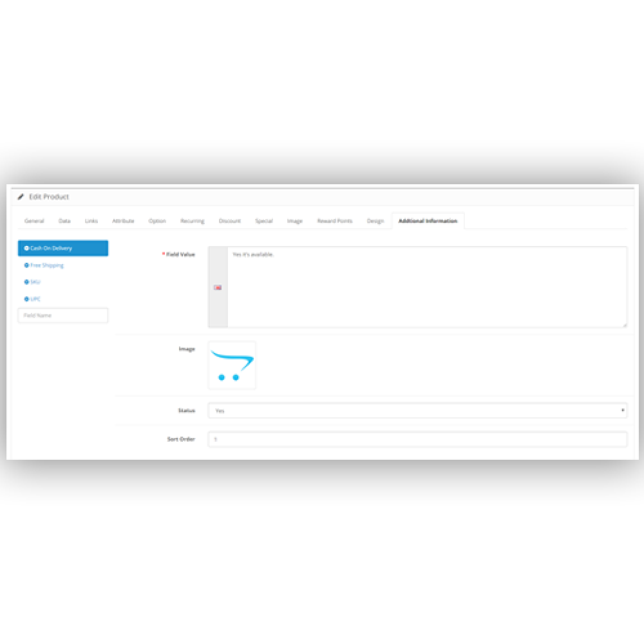The width and height of the screenshot is (644, 644).
Task: Select the Discount tab
Action: pos(230,221)
